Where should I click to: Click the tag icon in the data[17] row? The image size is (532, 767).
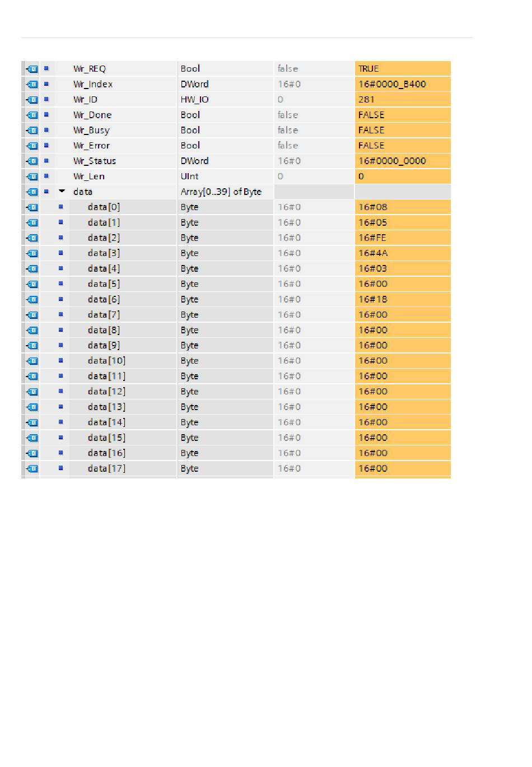tap(32, 468)
